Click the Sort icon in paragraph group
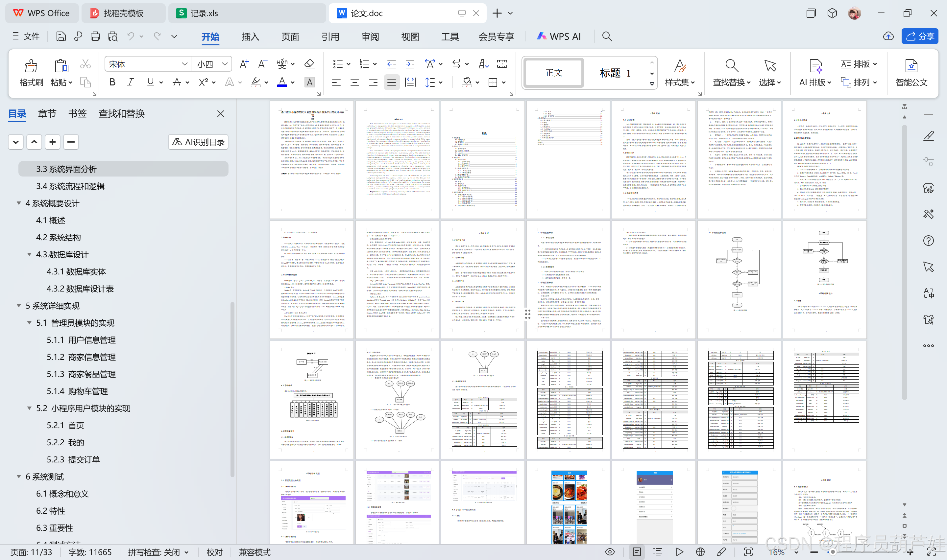 pyautogui.click(x=483, y=64)
